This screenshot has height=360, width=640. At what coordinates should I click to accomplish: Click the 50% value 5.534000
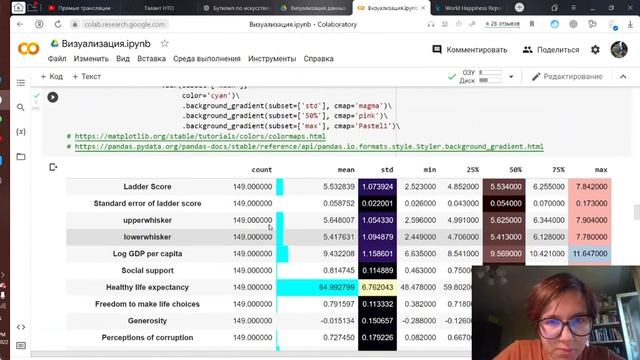tap(504, 187)
